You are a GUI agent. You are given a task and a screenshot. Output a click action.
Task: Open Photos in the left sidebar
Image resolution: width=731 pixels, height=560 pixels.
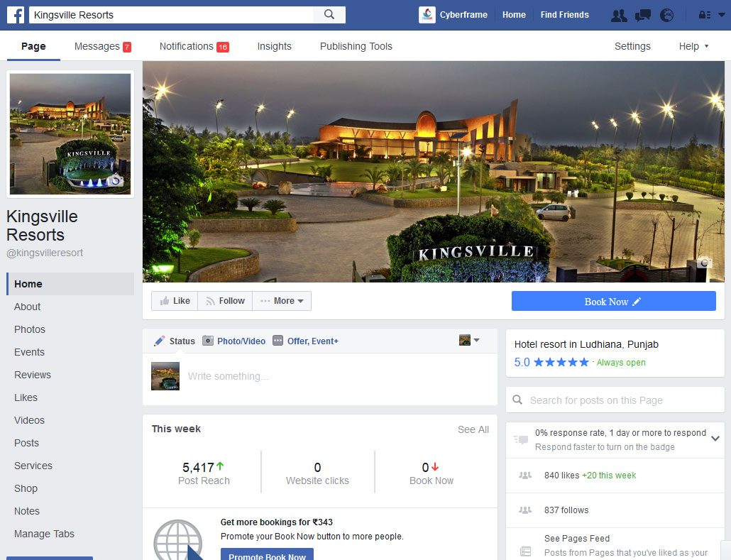(29, 329)
